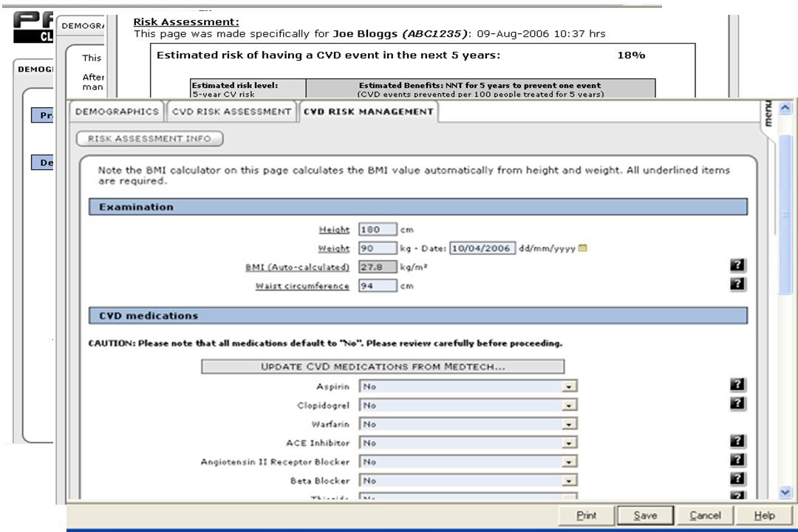Open help icon beside Clopidogrel
Screen dimensions: 798x532
737,403
